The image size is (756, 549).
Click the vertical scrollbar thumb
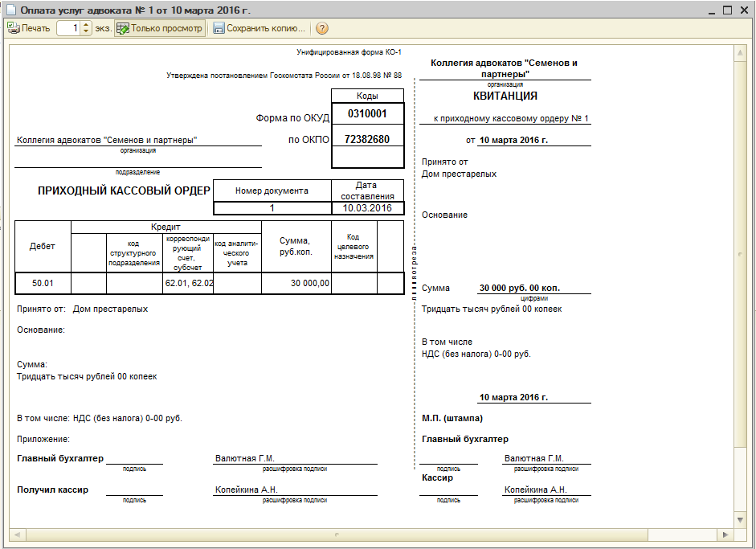(x=740, y=254)
